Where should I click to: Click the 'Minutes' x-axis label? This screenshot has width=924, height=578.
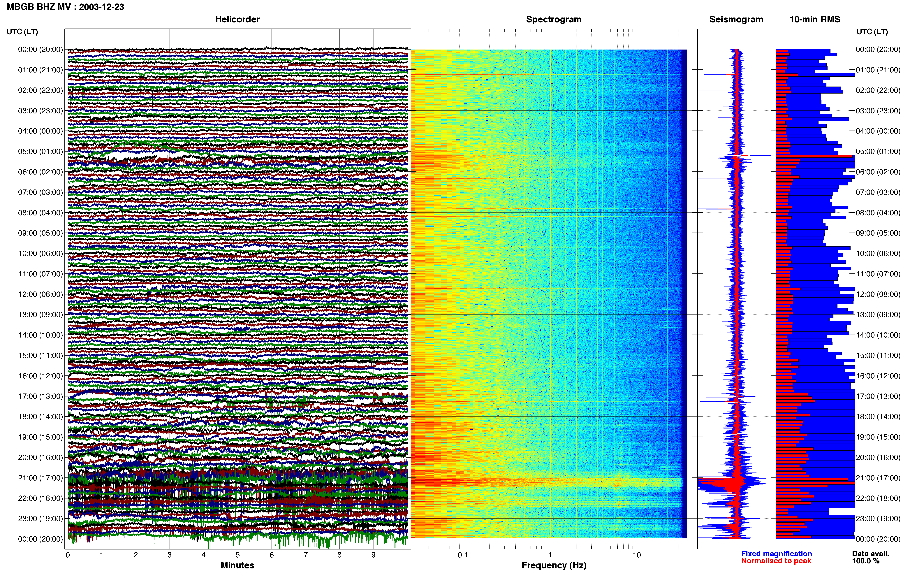coord(237,565)
